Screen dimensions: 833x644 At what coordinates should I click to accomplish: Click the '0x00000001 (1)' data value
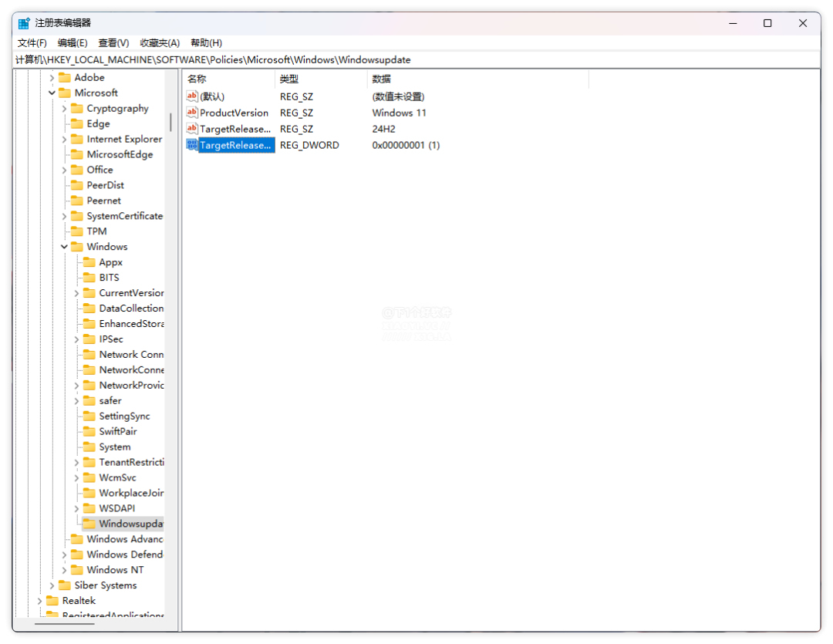[x=406, y=146]
